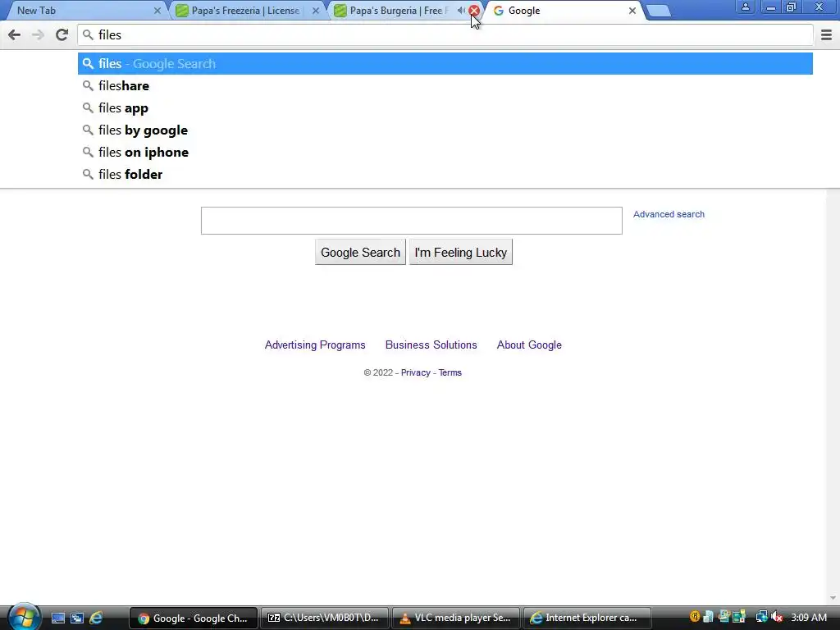The height and width of the screenshot is (630, 840).
Task: Open the Advertising Programs link
Action: click(315, 345)
